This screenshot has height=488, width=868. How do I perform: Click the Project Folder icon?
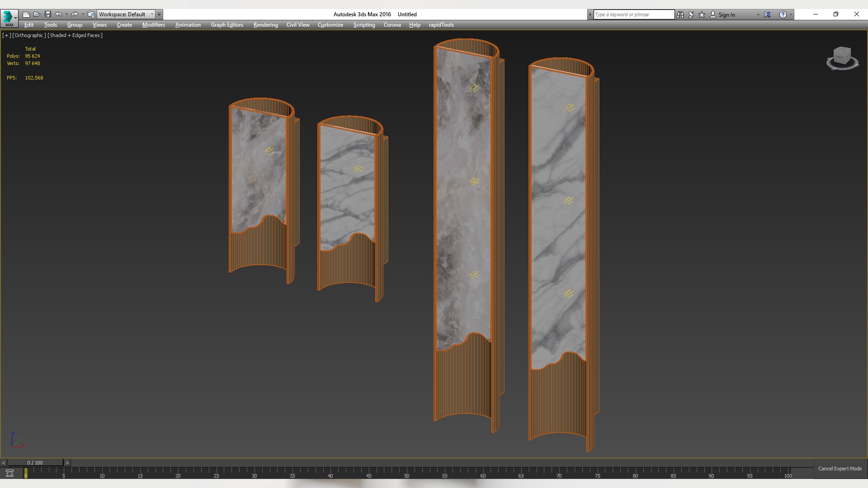pos(91,14)
